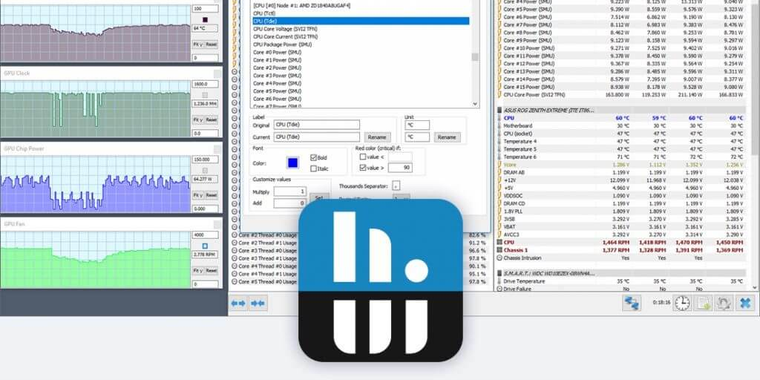Screen dimensions: 760x380
Task: Click the Thousands Separator field
Action: coord(396,186)
